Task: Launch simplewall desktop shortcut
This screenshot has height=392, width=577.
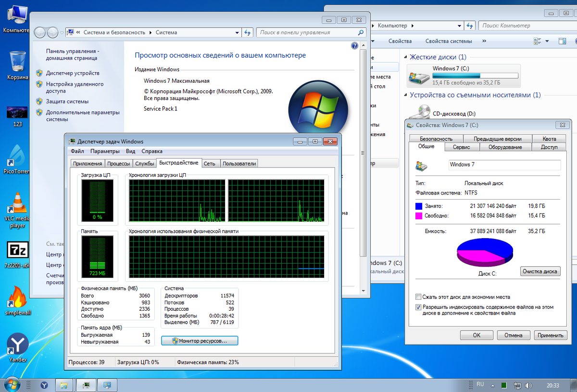Action: coord(17,301)
